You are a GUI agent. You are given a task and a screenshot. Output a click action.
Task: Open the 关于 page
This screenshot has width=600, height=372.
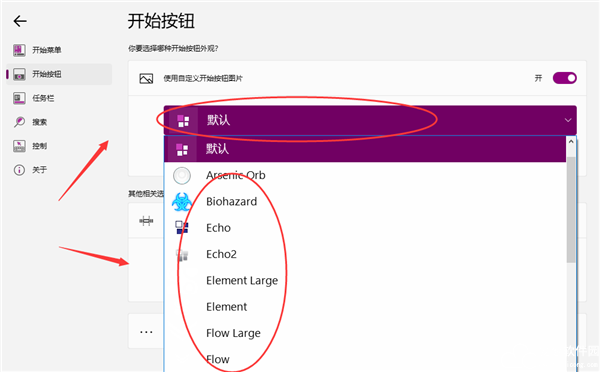pyautogui.click(x=59, y=170)
